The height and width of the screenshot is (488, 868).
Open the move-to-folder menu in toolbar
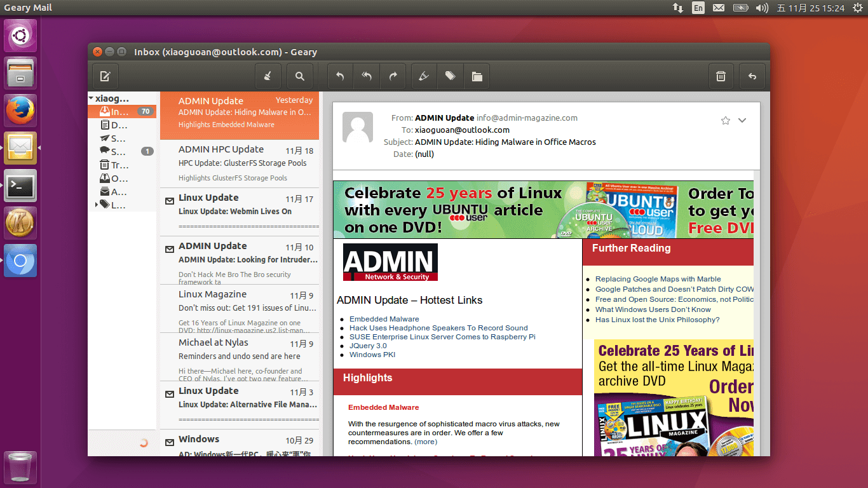[x=477, y=76]
